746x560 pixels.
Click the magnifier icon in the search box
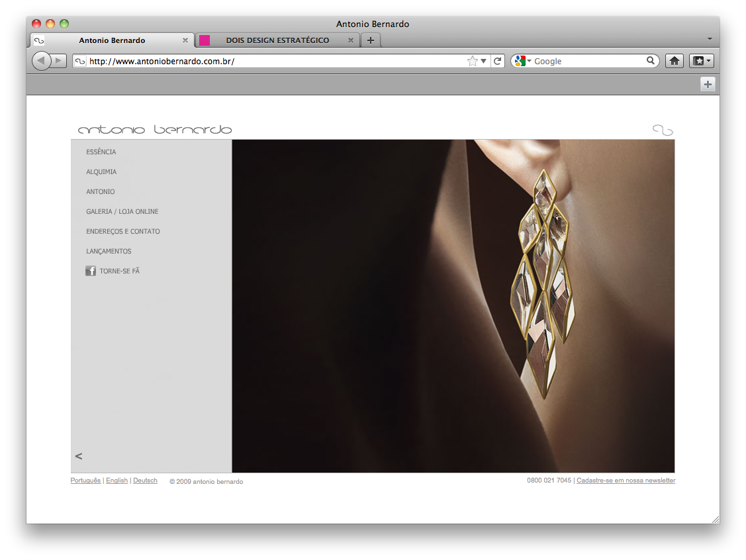651,61
